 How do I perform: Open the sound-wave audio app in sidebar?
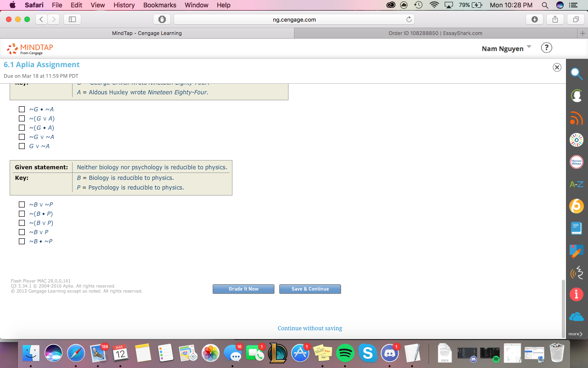coord(577,272)
